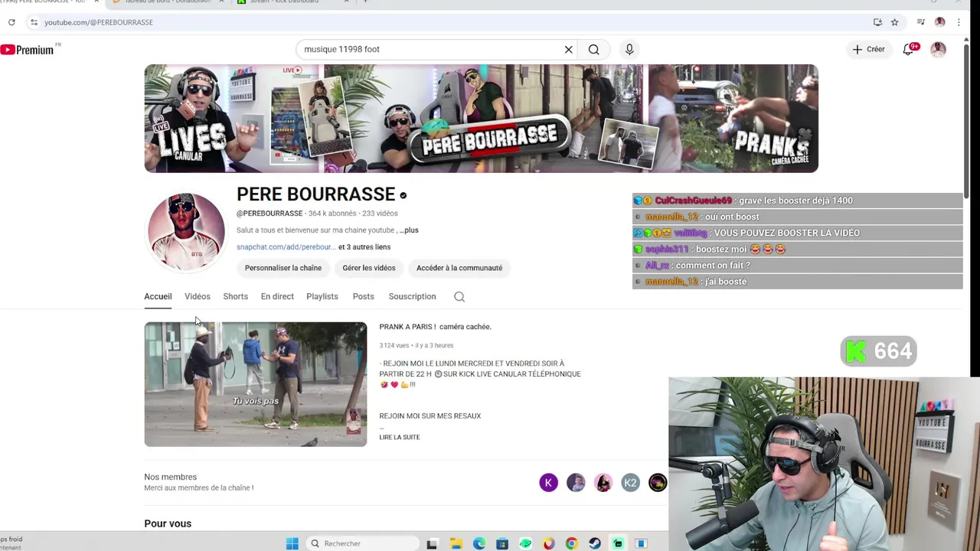Select the Playlists channel tab

(x=322, y=296)
